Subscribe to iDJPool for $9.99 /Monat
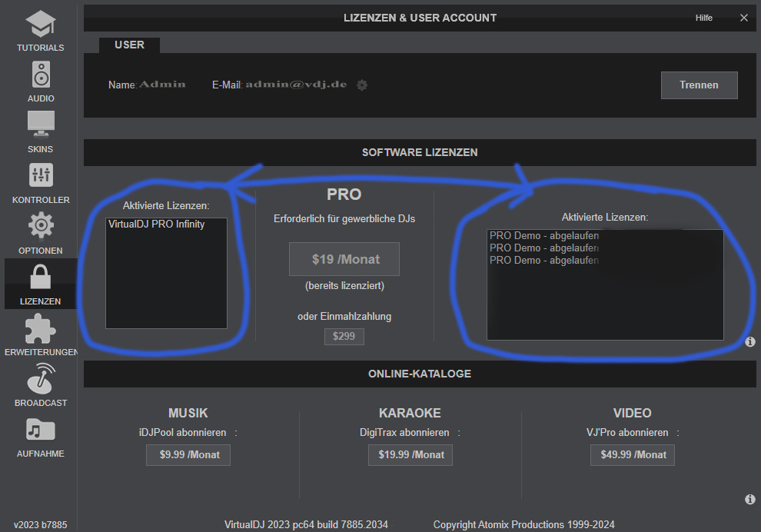Screen dimensions: 761x532 click(x=188, y=455)
